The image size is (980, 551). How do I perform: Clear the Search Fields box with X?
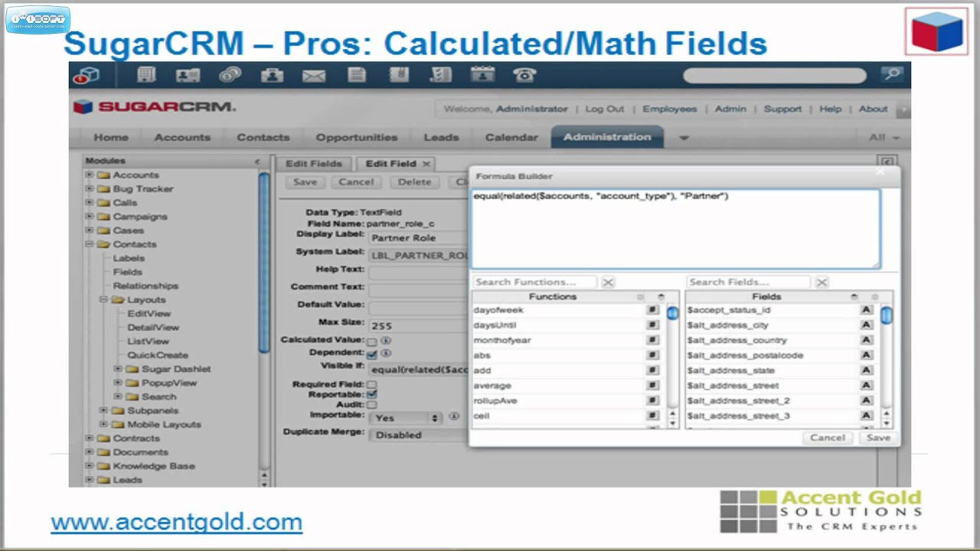(822, 282)
